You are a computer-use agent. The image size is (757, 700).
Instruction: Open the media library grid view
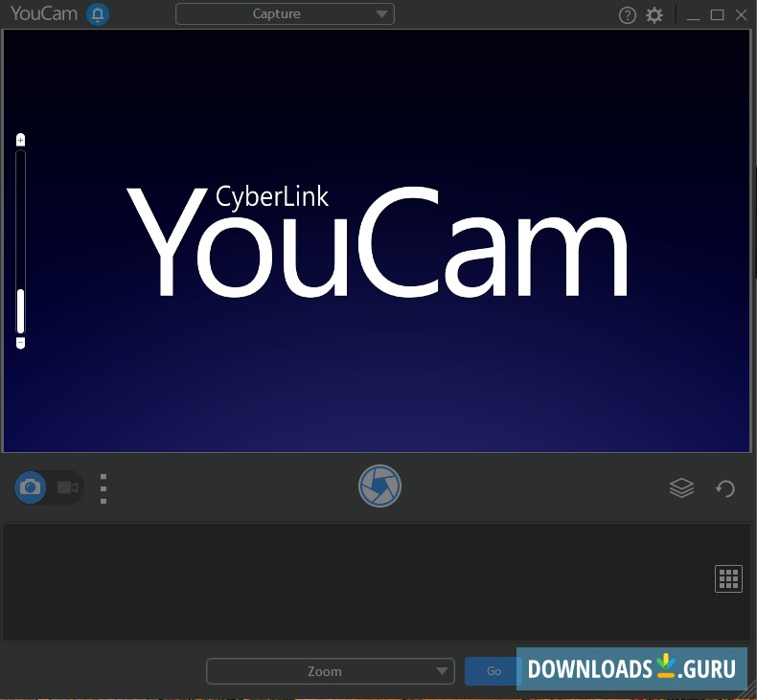728,578
